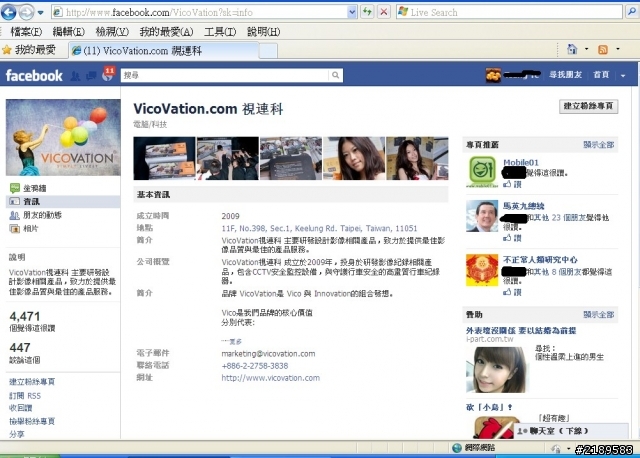640x458 pixels.
Task: Click 顯示全部 beside 贊助
Action: (598, 314)
